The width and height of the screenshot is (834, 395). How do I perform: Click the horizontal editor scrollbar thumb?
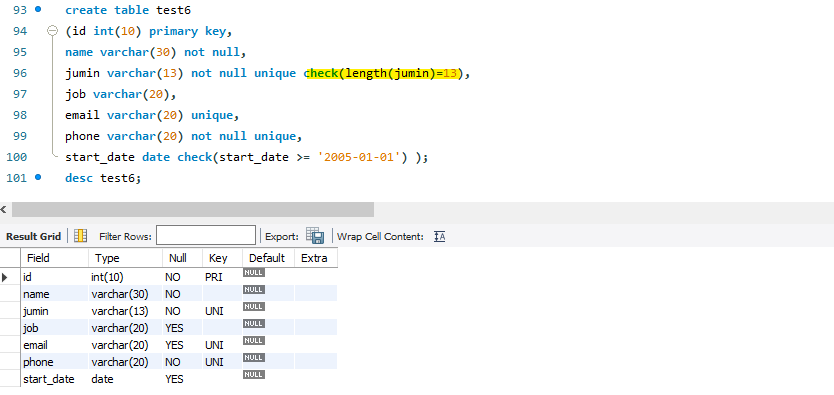[x=193, y=209]
